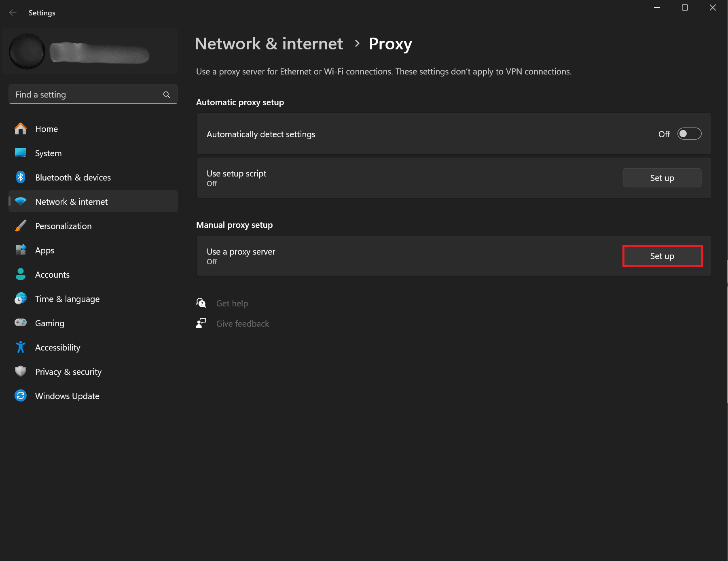This screenshot has height=561, width=728.
Task: Click the search magnifier in Find a setting
Action: pos(167,94)
